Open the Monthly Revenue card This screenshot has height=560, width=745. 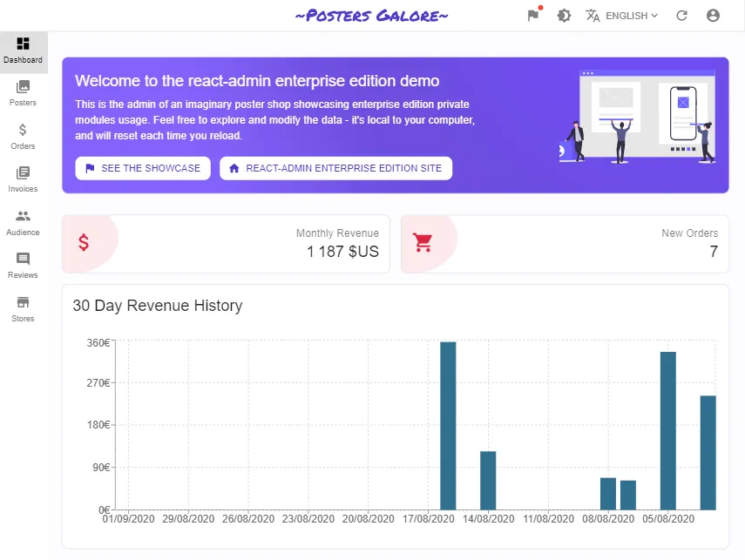tap(227, 244)
